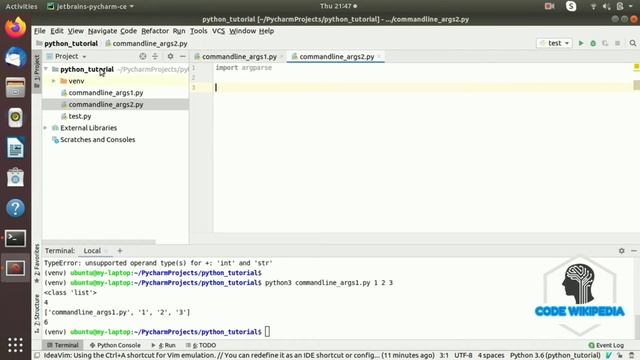
Task: Change the 4 spaces indent setting
Action: pos(491,356)
